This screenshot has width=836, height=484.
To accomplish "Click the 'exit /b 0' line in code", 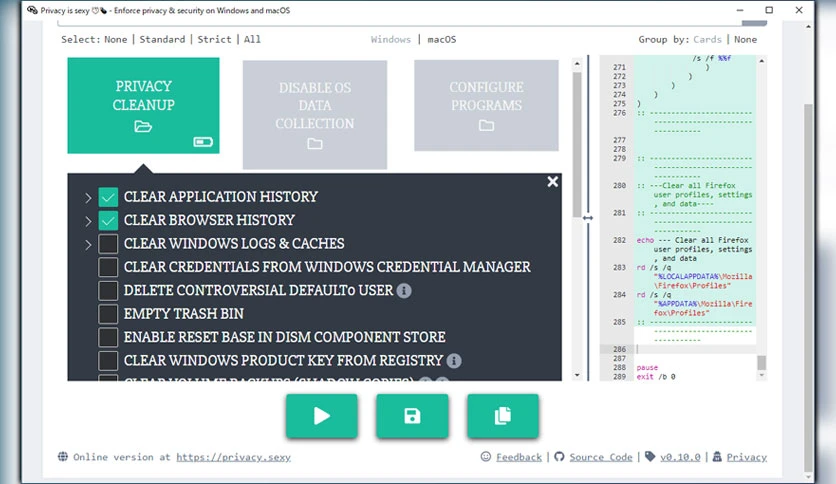I will (x=656, y=377).
